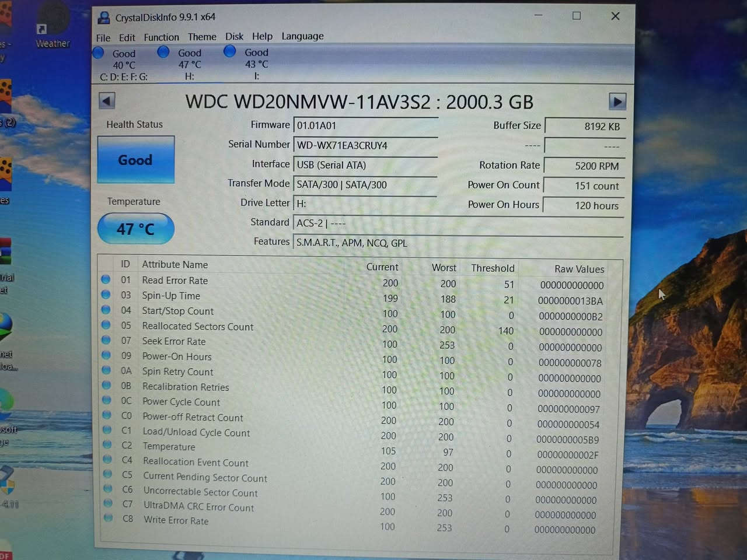Click raw value 00000000002F for Temperature

(567, 455)
